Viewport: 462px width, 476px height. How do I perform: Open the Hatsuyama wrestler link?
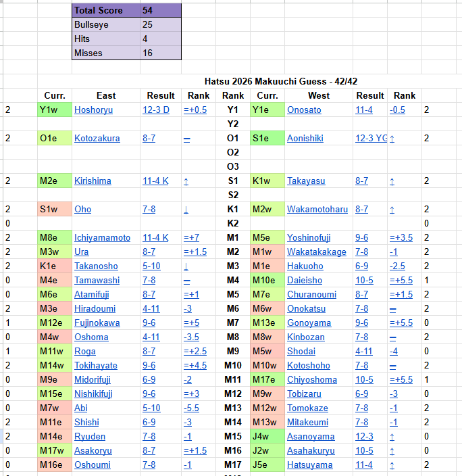click(x=309, y=465)
